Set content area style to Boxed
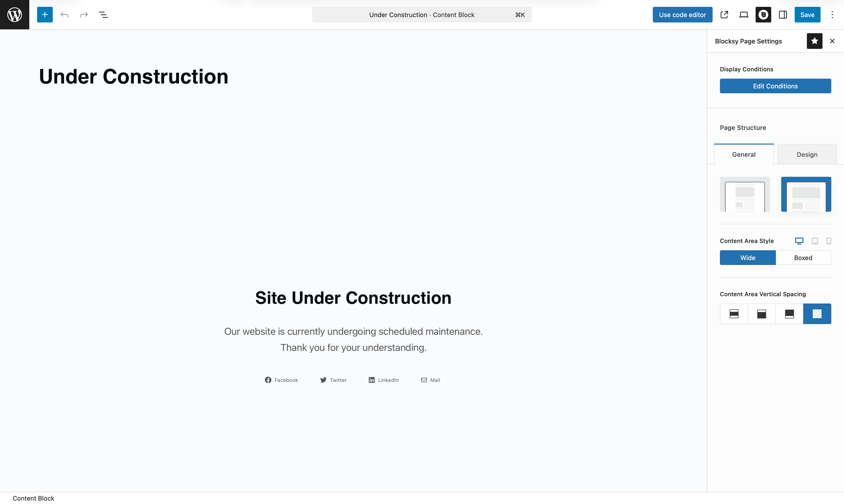The image size is (844, 504). (x=803, y=258)
